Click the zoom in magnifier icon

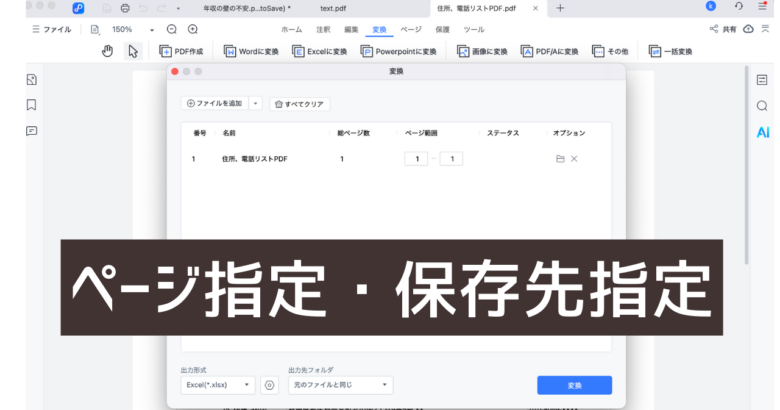tap(193, 30)
